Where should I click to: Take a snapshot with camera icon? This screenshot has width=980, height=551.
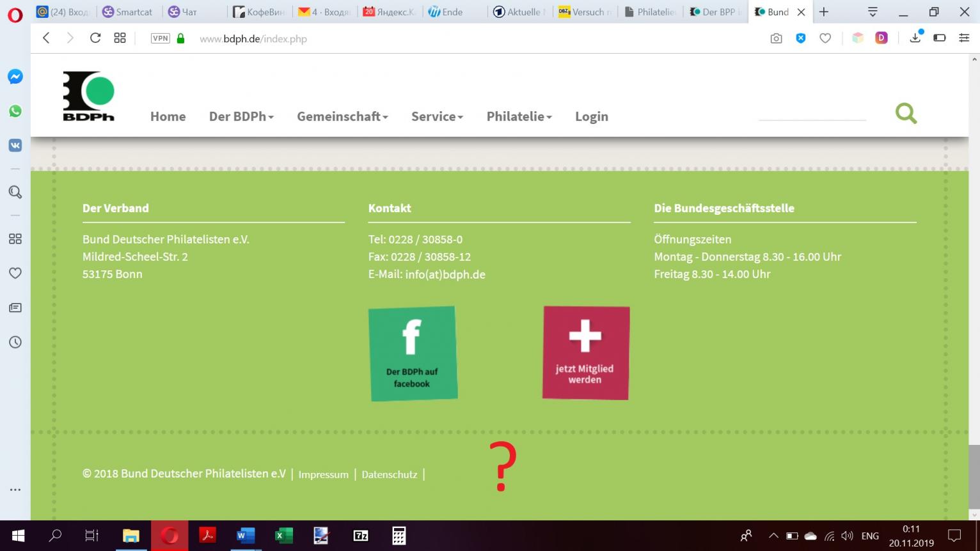776,38
